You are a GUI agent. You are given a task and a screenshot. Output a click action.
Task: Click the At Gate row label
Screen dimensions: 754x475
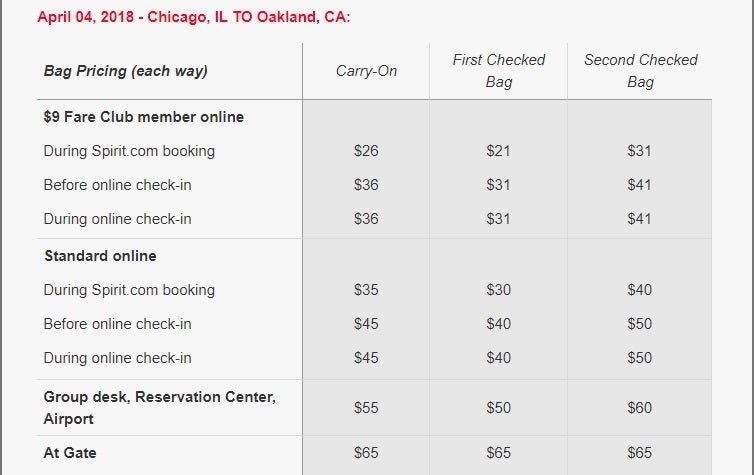pos(70,453)
